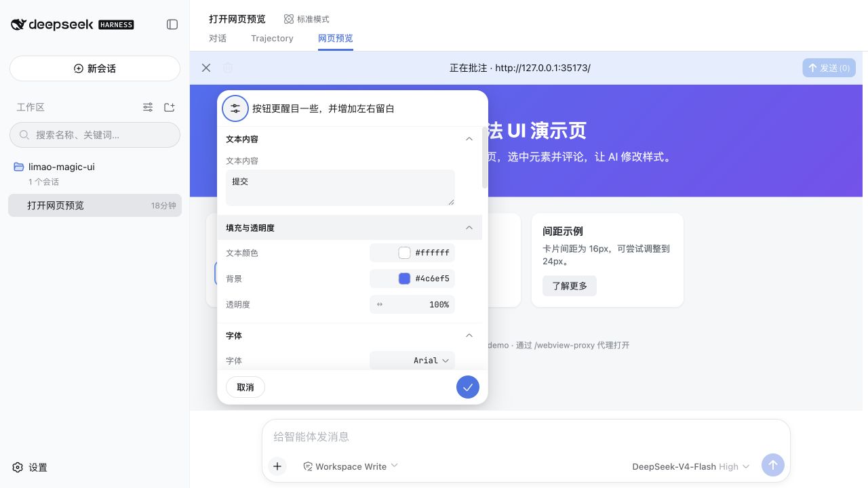The width and height of the screenshot is (868, 488).
Task: Click the trash icon in annotation bar
Action: [x=228, y=68]
